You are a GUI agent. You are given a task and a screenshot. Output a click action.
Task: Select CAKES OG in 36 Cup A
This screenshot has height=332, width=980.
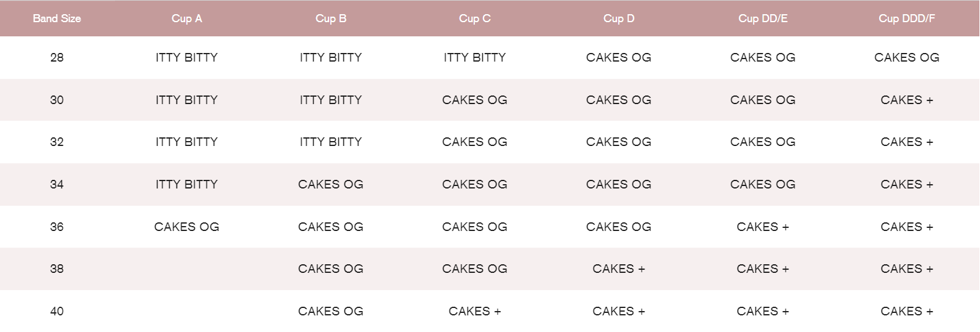[x=186, y=227]
